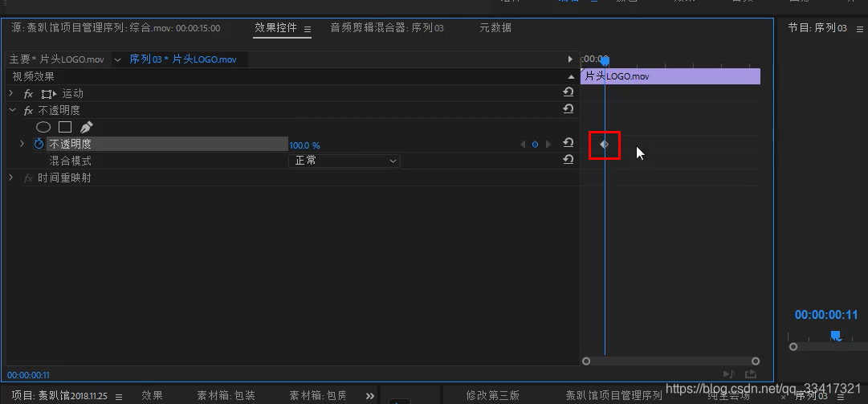Click the 运动 effect name
Screen dimensions: 868x404
72,94
